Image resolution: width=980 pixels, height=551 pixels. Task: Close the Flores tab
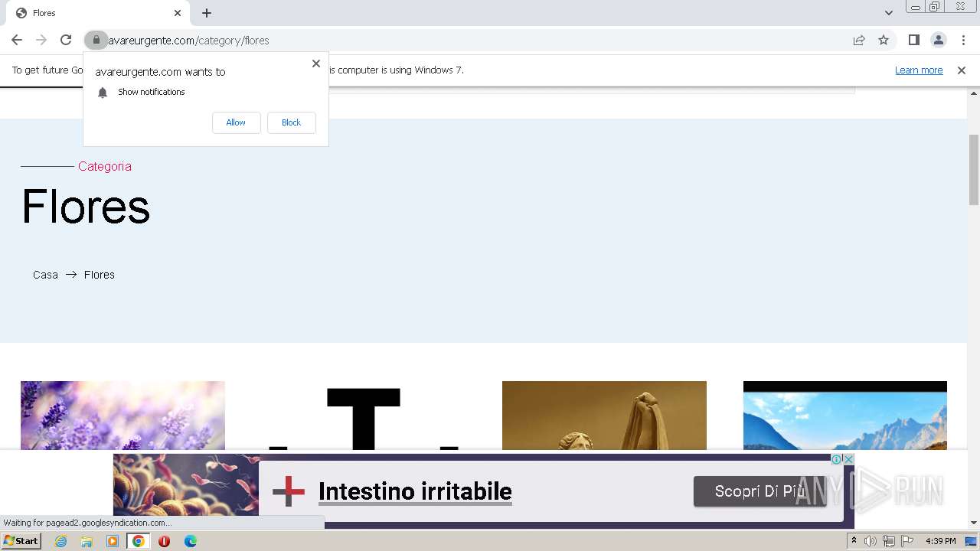click(x=178, y=13)
